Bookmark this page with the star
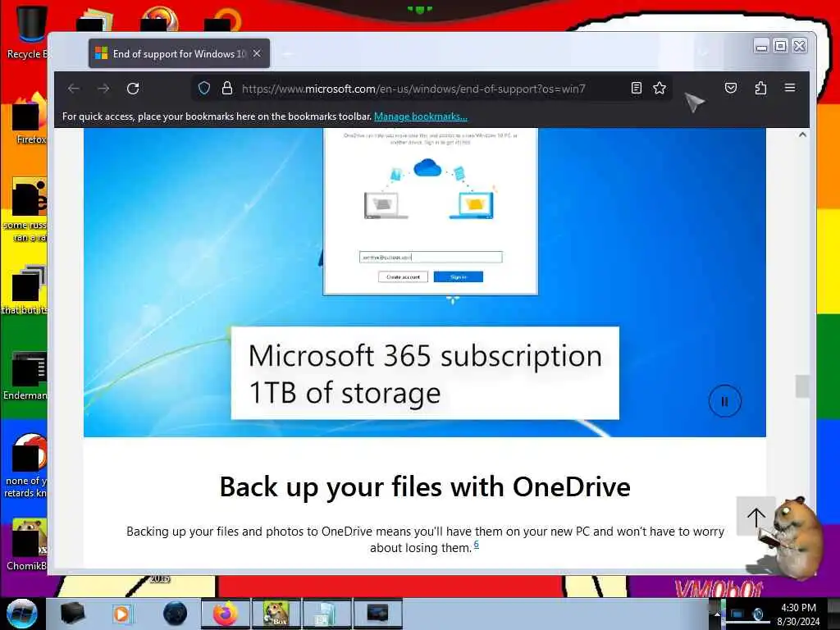The image size is (840, 630). (660, 88)
